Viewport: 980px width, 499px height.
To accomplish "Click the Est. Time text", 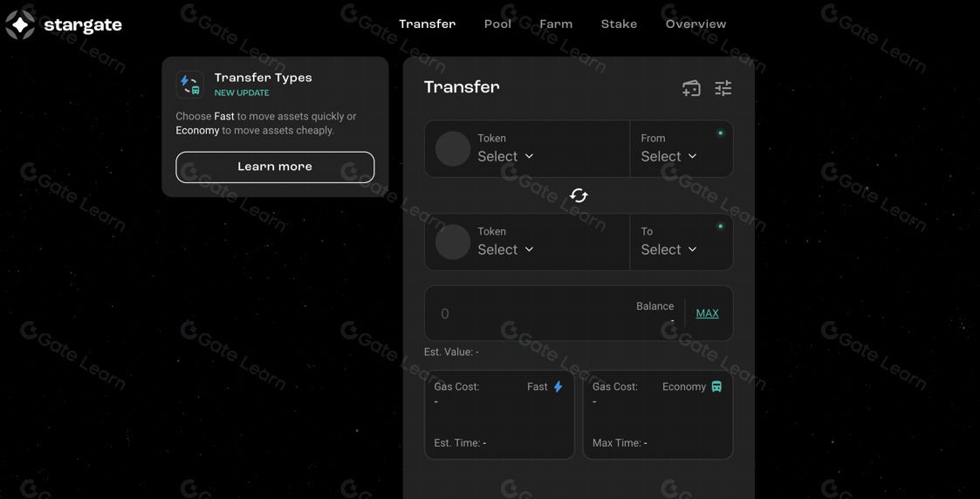I will [460, 443].
